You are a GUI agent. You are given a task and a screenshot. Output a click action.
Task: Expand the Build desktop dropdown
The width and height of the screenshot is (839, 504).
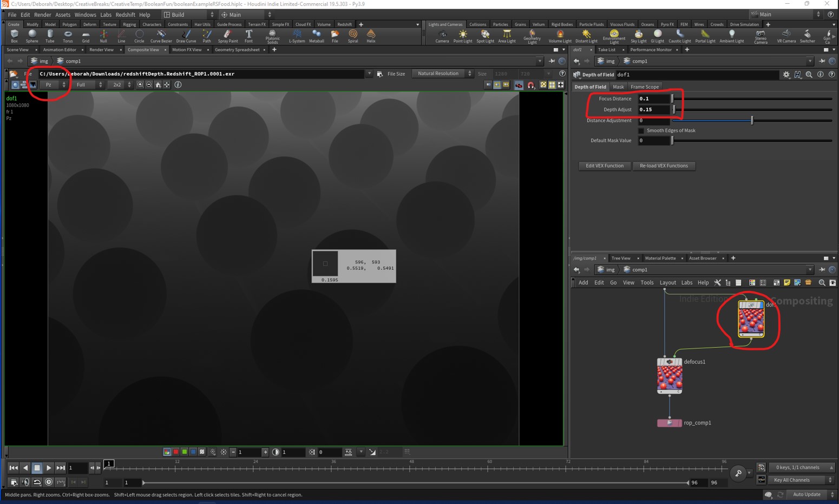click(x=188, y=15)
